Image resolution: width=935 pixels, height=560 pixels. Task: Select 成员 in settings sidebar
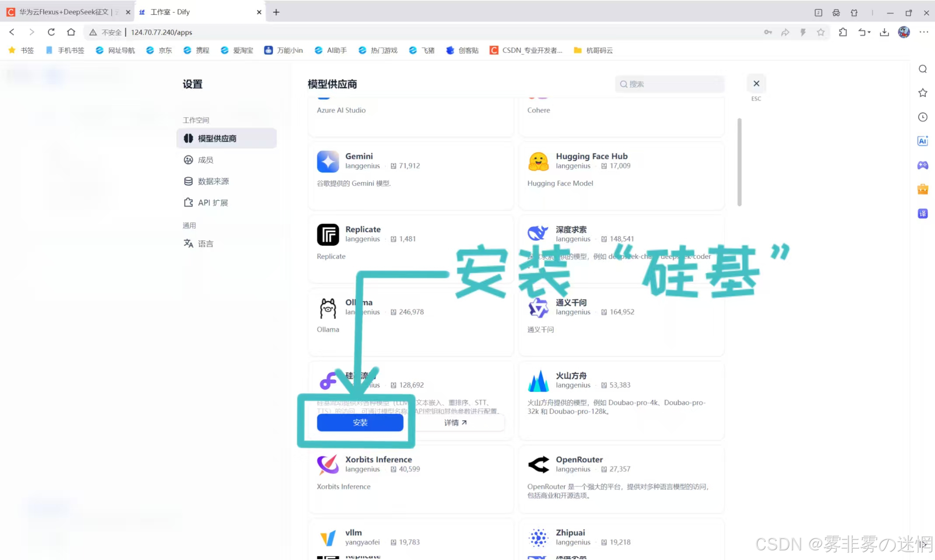227,160
